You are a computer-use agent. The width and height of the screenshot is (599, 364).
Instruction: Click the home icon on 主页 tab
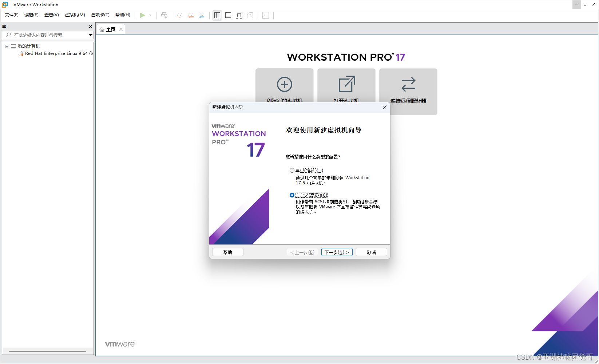[102, 29]
